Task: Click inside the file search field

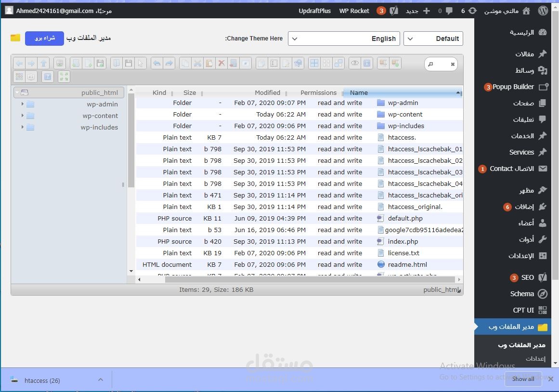Action: [x=441, y=64]
